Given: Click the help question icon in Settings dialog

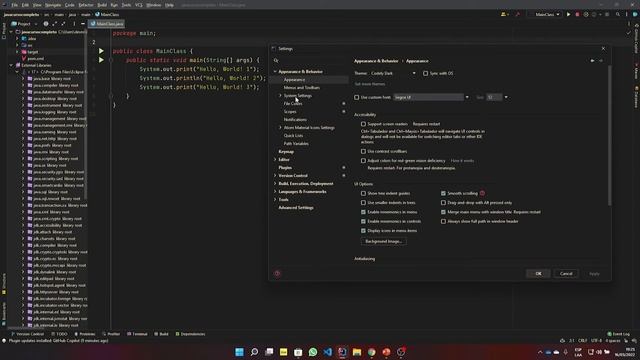Looking at the screenshot, I should pyautogui.click(x=277, y=273).
